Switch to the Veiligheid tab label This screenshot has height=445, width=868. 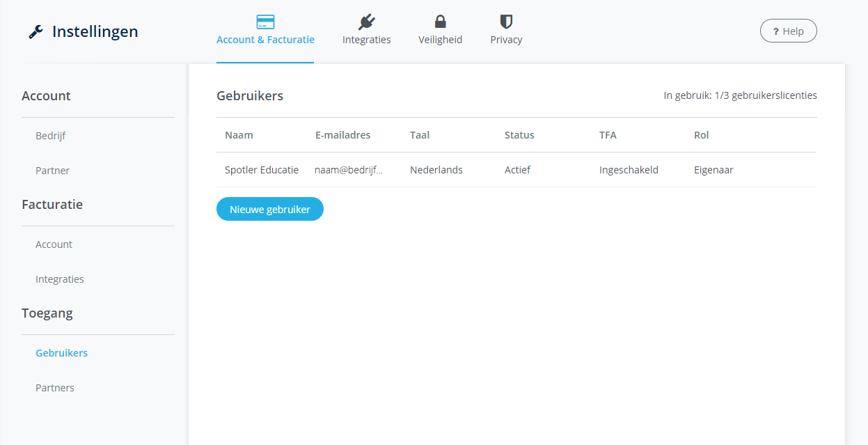coord(440,40)
